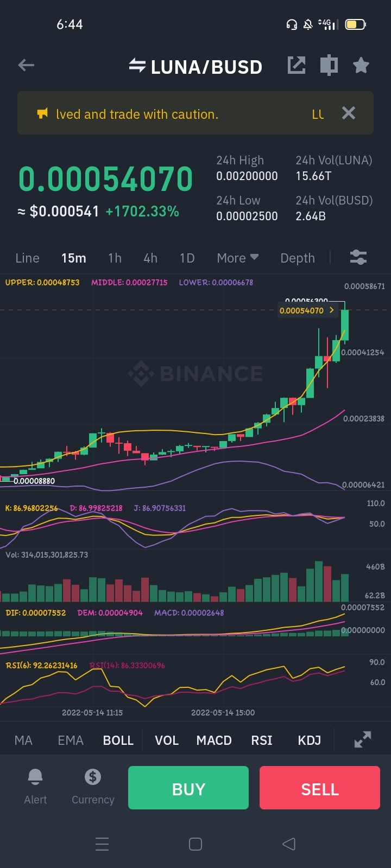Switch to the 1h timeframe
The image size is (391, 868).
tap(115, 258)
